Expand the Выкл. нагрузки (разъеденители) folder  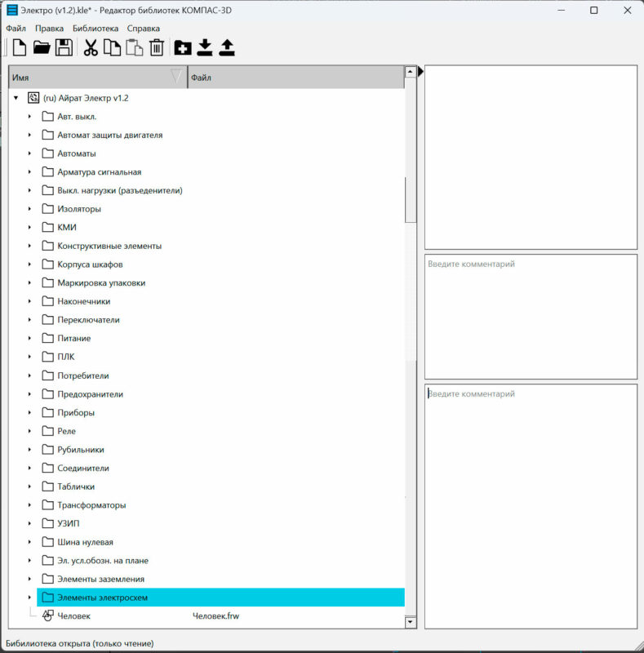click(29, 190)
